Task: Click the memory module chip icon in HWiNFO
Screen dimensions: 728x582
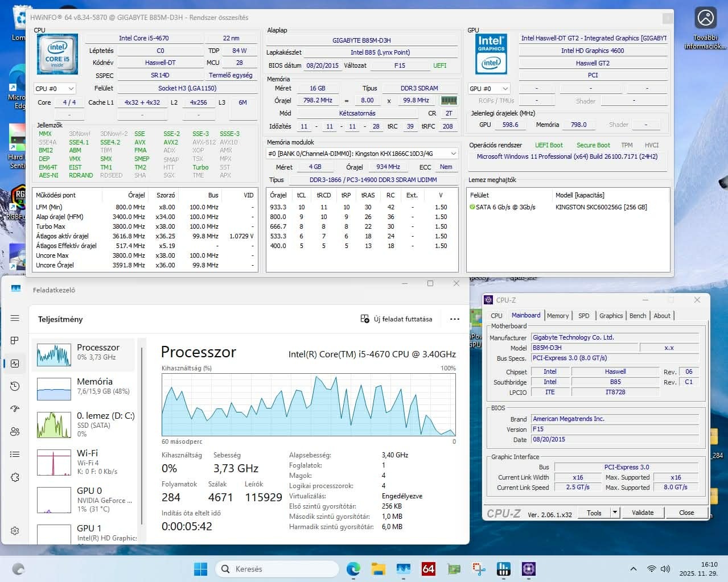Action: 449,100
